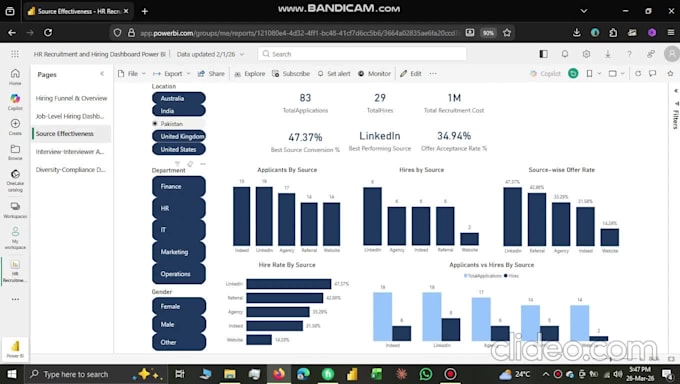Open the app launcher waffle icon
The image size is (680, 384).
(15, 54)
